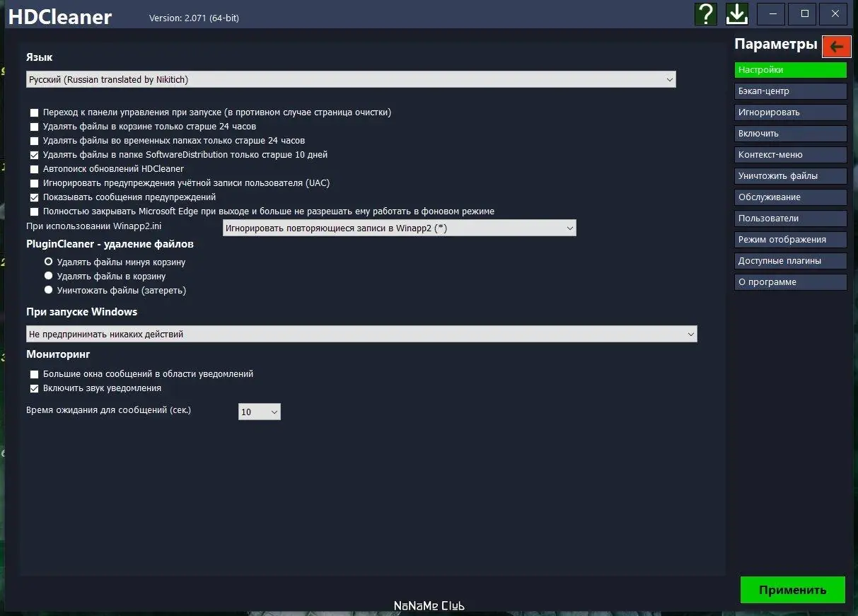Image resolution: width=858 pixels, height=616 pixels.
Task: Open the Бэкап-центр section
Action: (791, 91)
